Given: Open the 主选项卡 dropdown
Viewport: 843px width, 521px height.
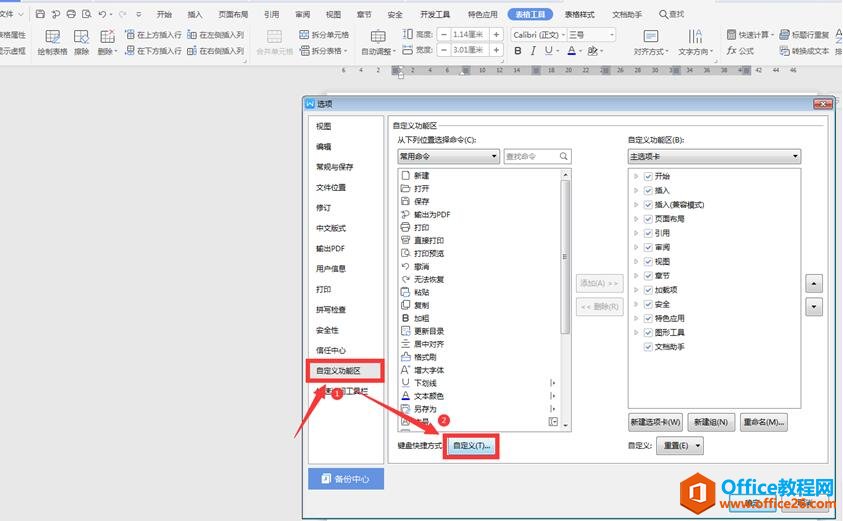Looking at the screenshot, I should 714,156.
